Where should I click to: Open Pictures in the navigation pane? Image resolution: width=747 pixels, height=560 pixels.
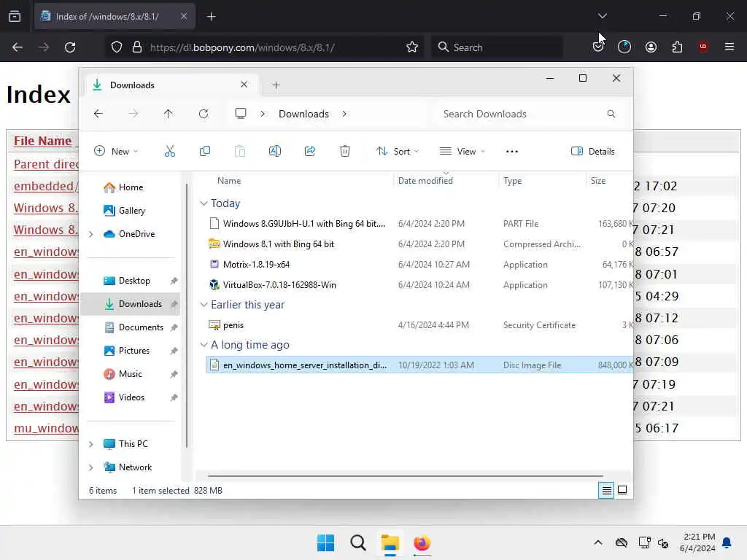[134, 351]
